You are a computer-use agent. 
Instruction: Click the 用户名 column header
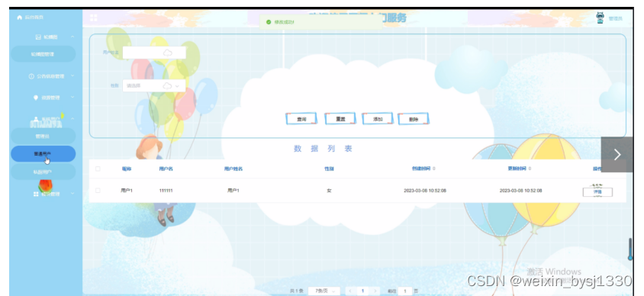point(166,169)
